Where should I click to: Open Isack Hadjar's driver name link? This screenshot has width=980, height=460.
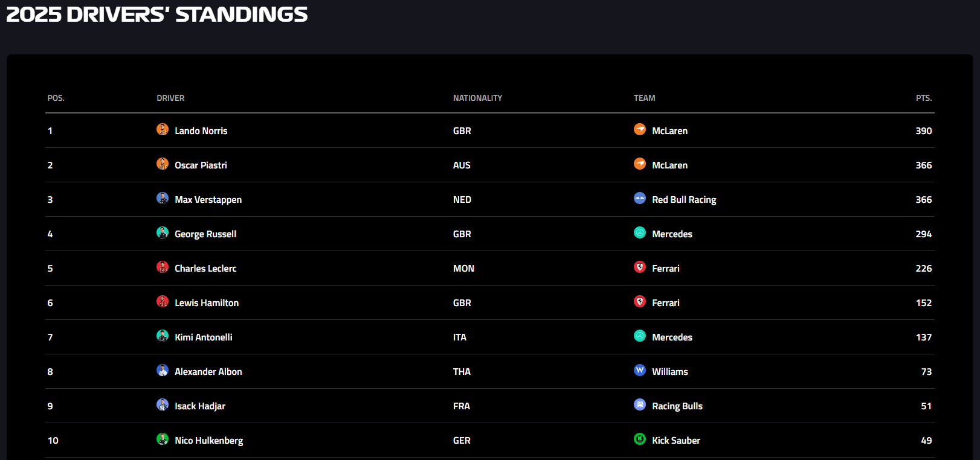coord(199,406)
